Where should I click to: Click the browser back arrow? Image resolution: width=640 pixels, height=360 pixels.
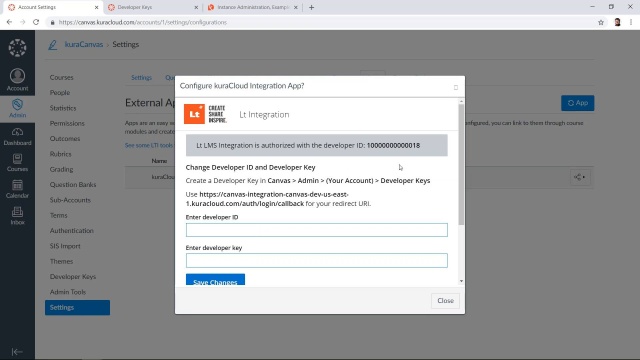(x=9, y=22)
